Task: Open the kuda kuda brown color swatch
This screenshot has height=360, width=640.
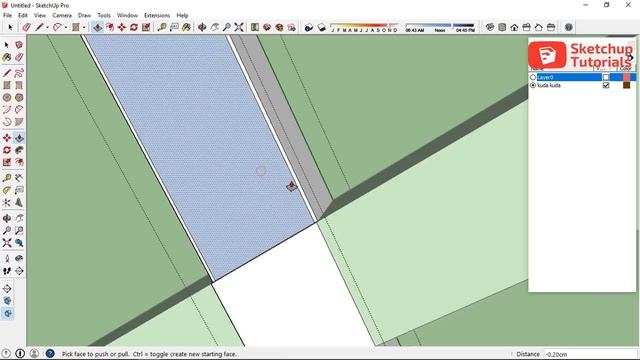Action: coord(627,85)
